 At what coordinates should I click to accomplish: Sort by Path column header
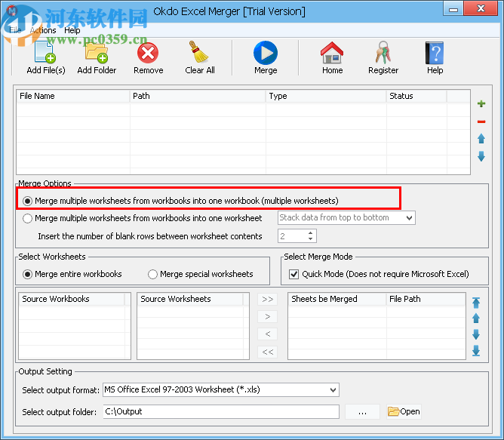pyautogui.click(x=198, y=96)
